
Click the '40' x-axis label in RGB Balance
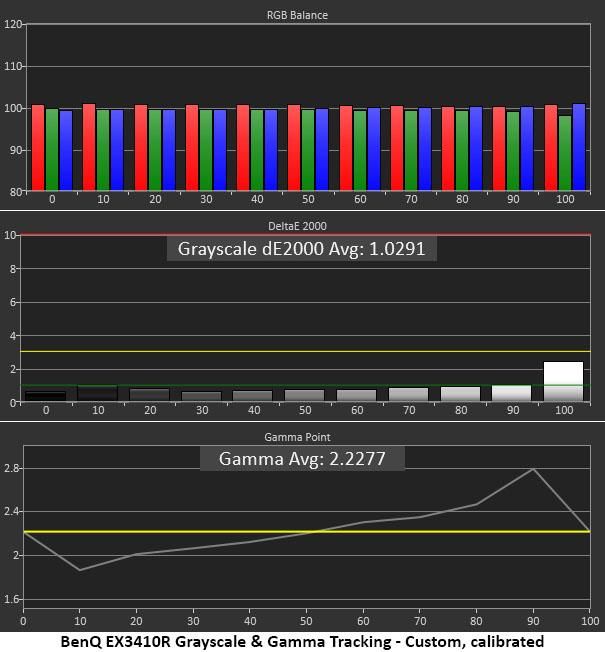[x=257, y=199]
